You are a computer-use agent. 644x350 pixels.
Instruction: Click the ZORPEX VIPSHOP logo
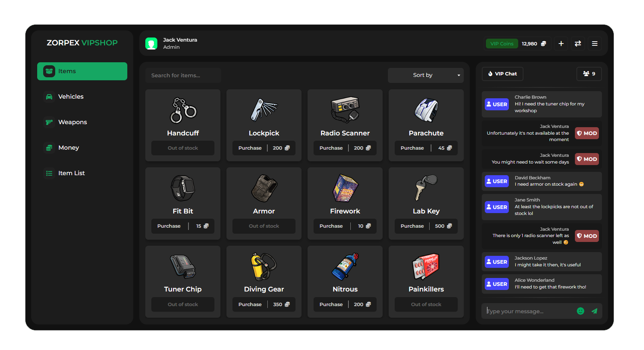coord(82,43)
